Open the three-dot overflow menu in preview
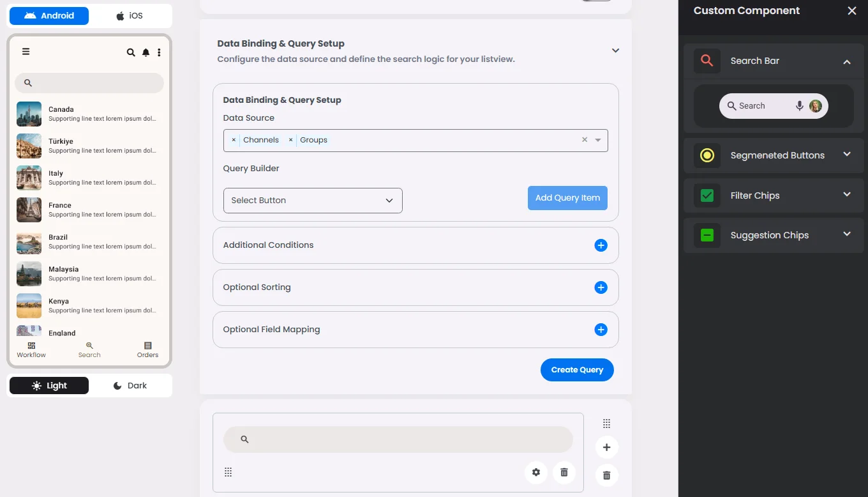 [x=159, y=52]
